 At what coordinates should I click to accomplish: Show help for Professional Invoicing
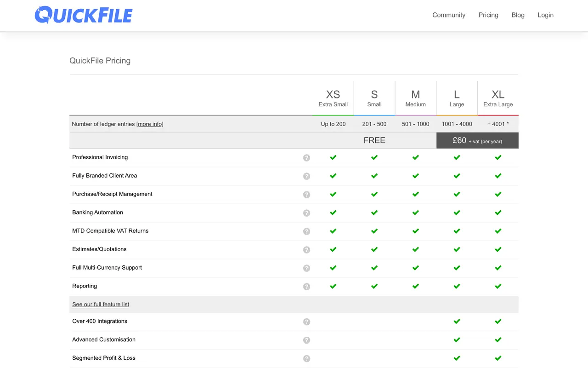306,158
